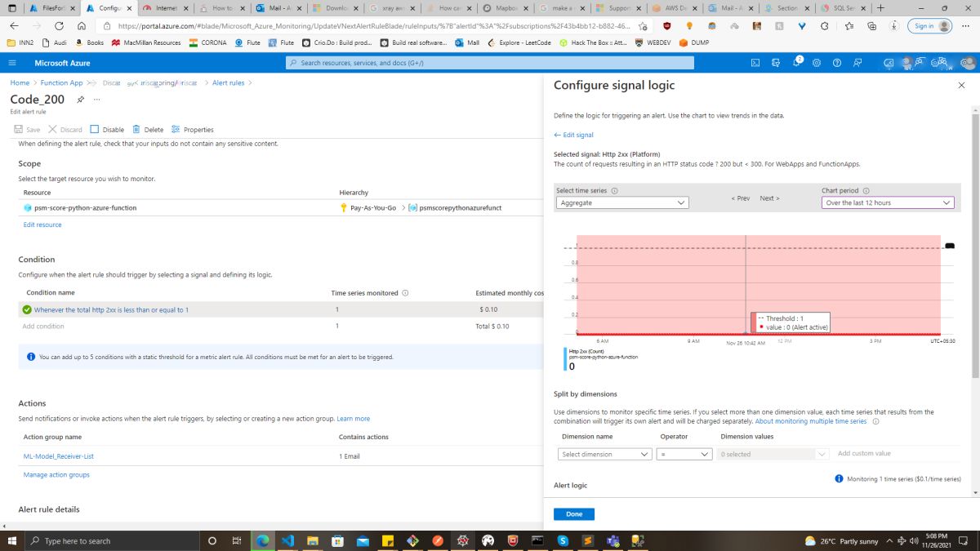The width and height of the screenshot is (980, 551).
Task: Show info for Chart period
Action: tap(866, 191)
